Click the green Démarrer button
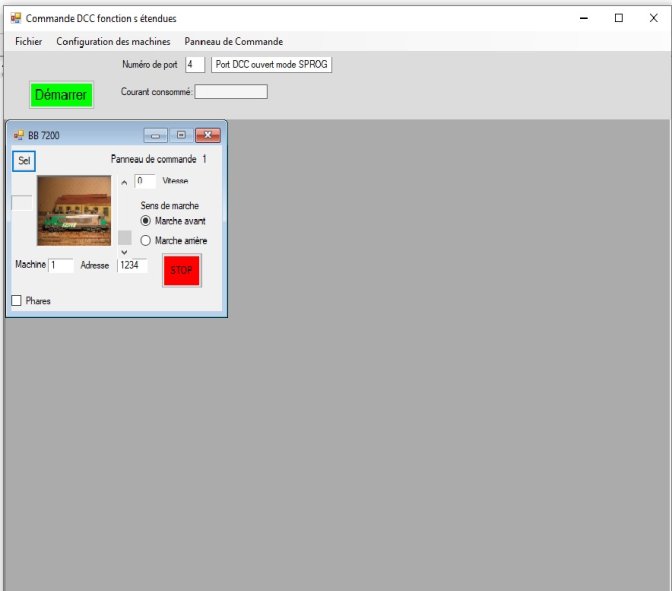 coord(61,95)
